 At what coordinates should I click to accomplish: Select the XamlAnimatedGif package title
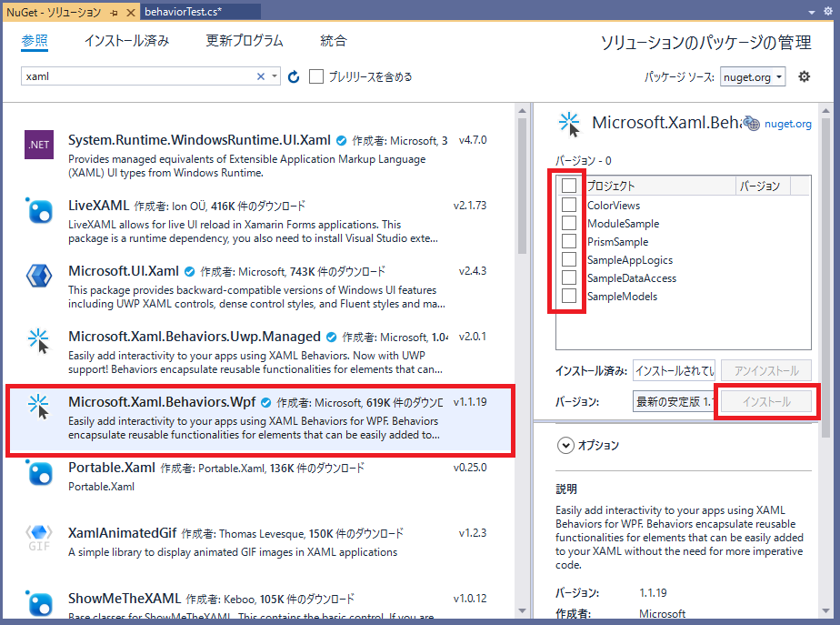pyautogui.click(x=122, y=533)
